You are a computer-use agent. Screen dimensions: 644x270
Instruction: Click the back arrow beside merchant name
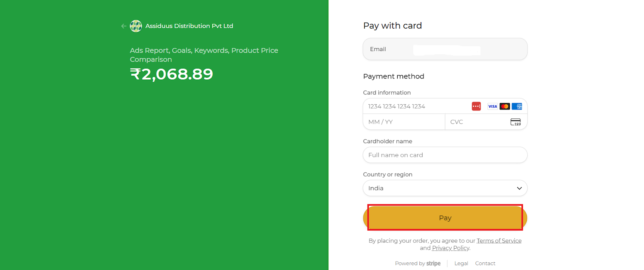[x=124, y=26]
